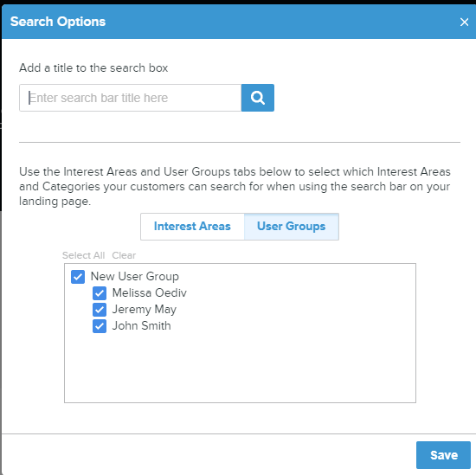Click the Melissa Oediv name text

tap(150, 293)
